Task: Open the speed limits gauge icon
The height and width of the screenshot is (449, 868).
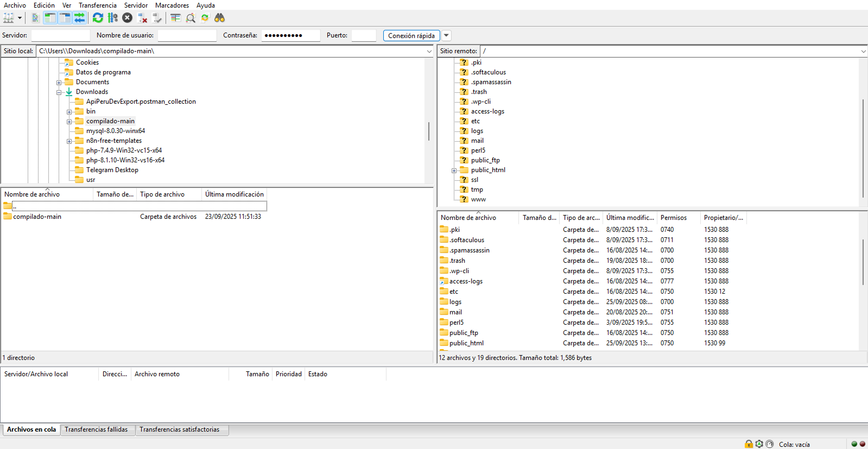Action: pos(769,444)
